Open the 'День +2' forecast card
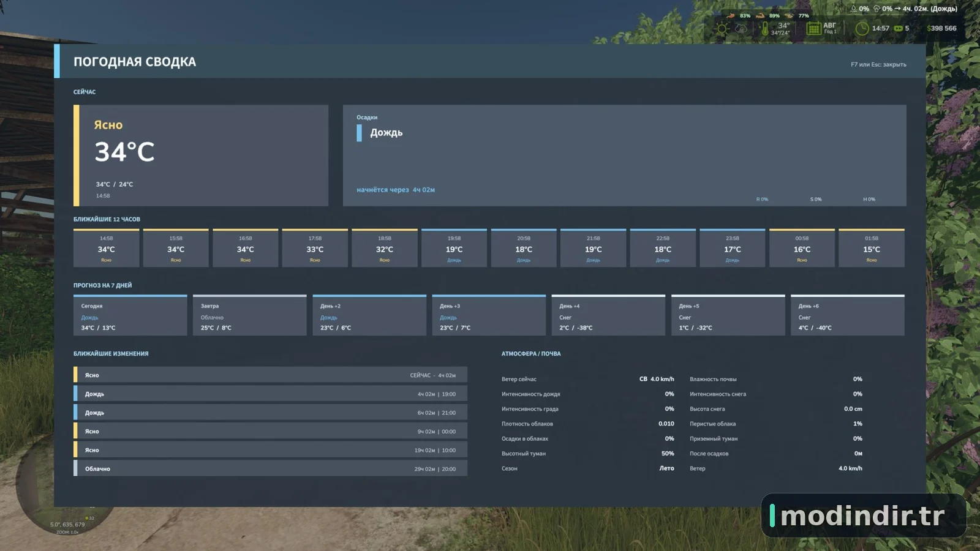 click(369, 315)
